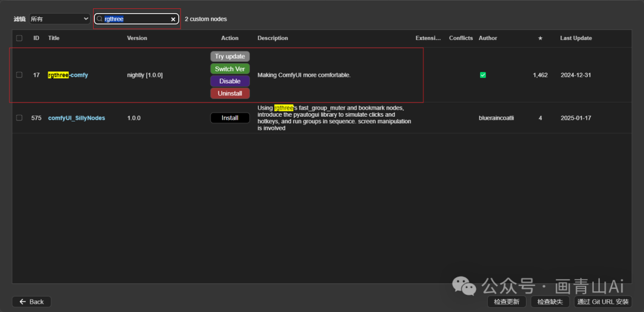Sort by the Description column header

pyautogui.click(x=273, y=38)
